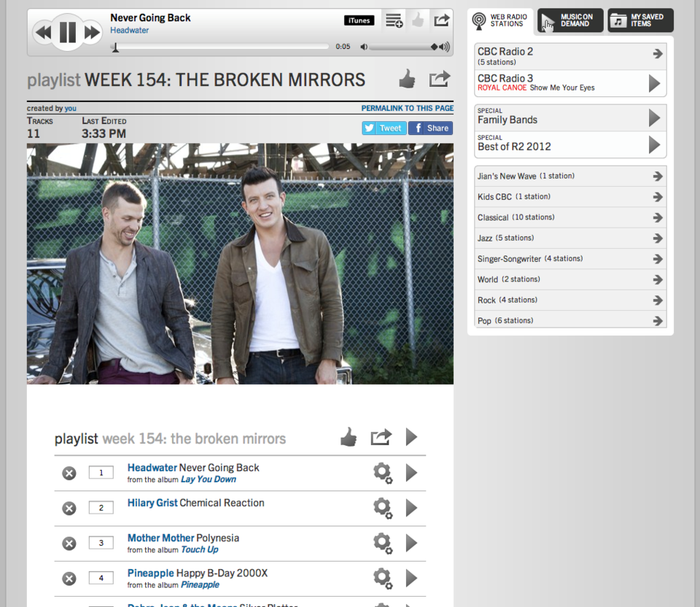
Task: Play Polynesia track
Action: 411,543
